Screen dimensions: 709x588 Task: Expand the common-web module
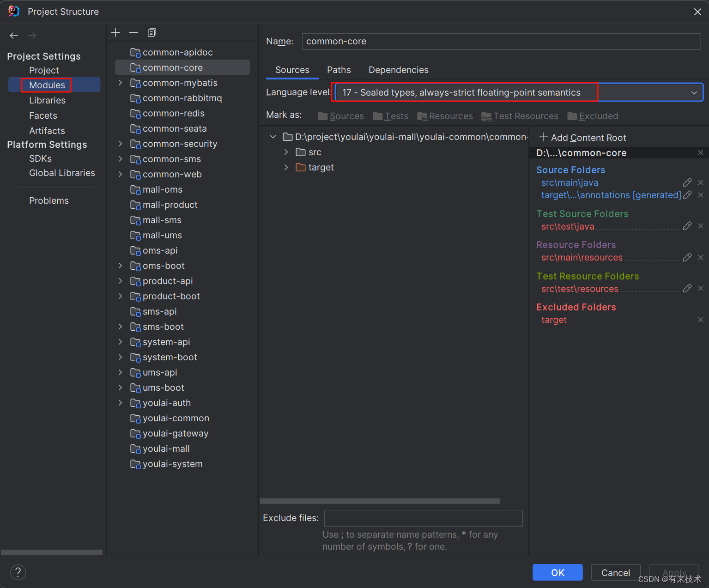[x=121, y=174]
